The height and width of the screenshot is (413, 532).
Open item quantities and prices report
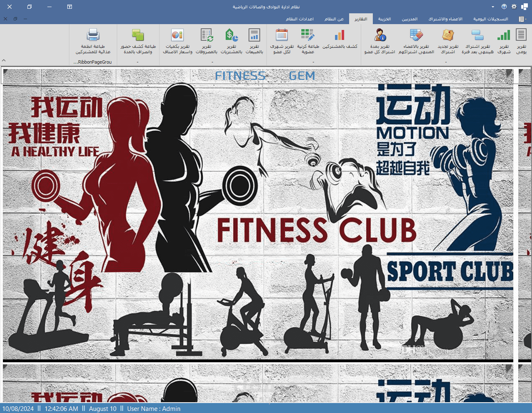177,41
